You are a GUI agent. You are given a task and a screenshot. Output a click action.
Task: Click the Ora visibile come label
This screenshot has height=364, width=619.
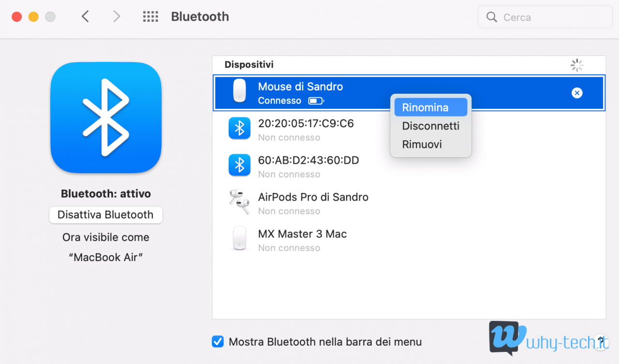(106, 237)
